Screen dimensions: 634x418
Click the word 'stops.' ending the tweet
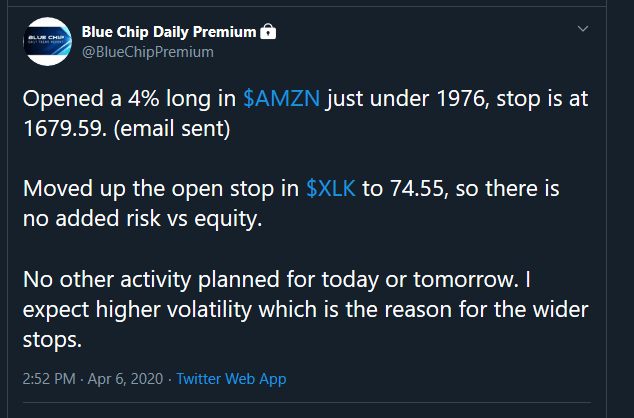(52, 340)
